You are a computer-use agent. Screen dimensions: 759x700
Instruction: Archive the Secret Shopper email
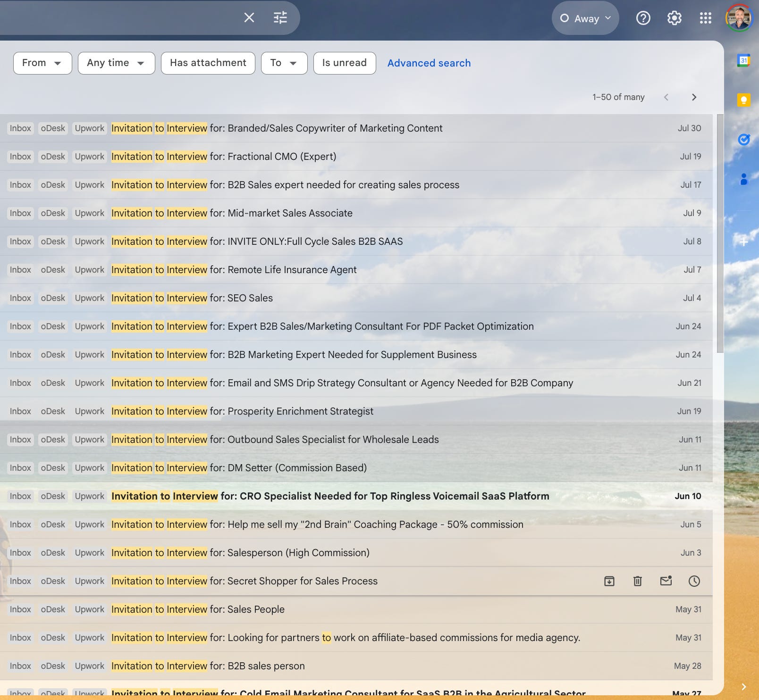[609, 581]
